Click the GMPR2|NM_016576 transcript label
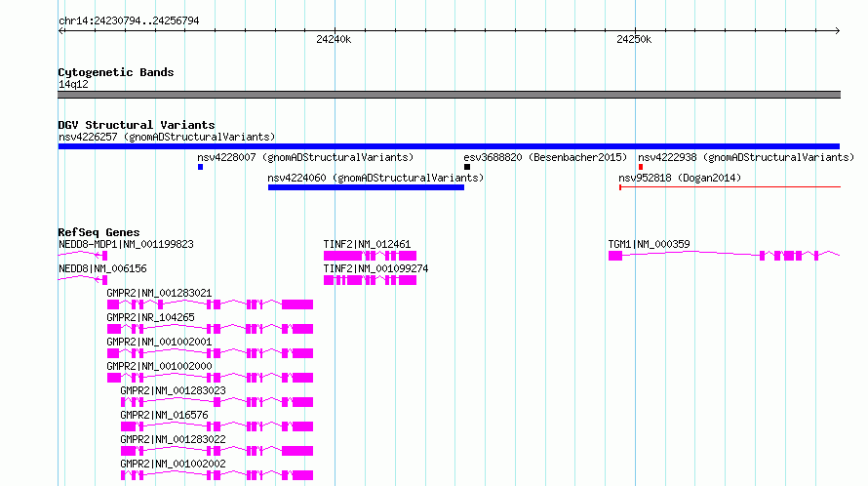Screen dimensions: 868x486 (164, 415)
